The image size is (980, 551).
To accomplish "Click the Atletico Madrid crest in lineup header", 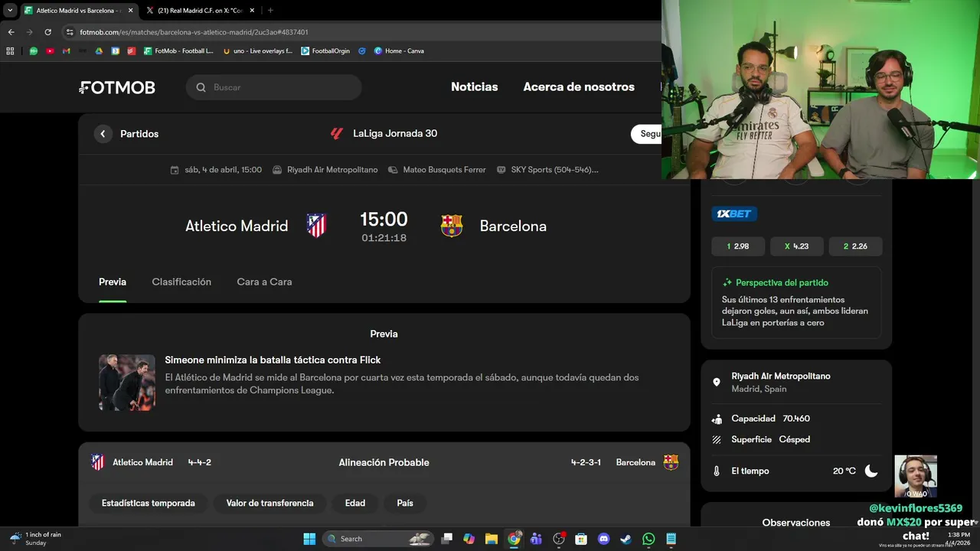I will click(98, 462).
